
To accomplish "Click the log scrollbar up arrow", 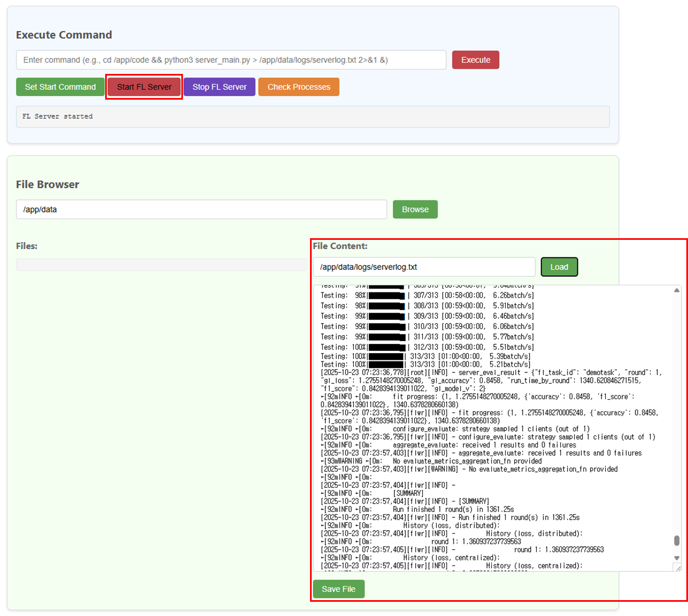I will [676, 290].
